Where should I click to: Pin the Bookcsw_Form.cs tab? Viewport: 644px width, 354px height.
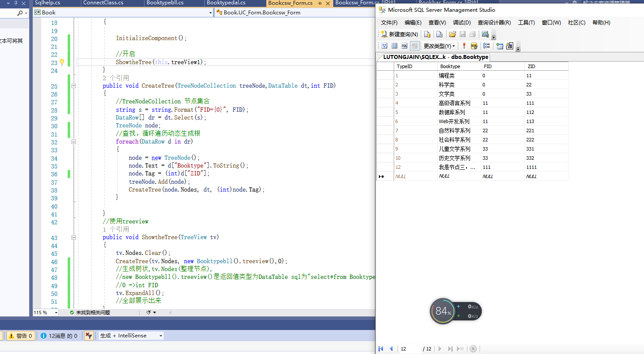tap(320, 3)
